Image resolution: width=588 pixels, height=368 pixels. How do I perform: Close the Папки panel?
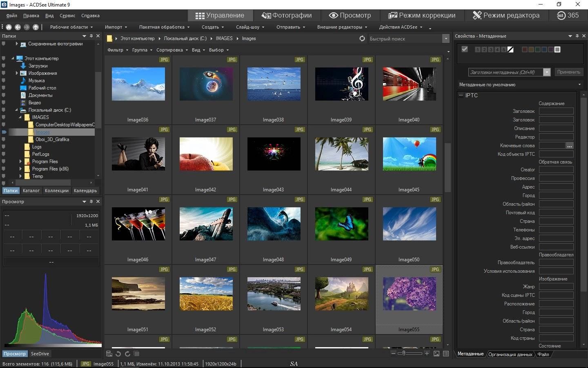pos(98,36)
